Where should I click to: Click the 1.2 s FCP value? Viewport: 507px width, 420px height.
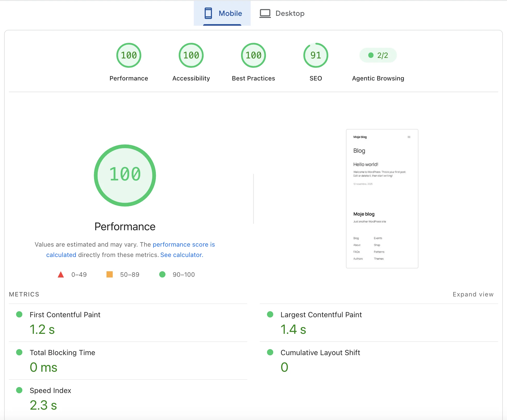point(42,329)
